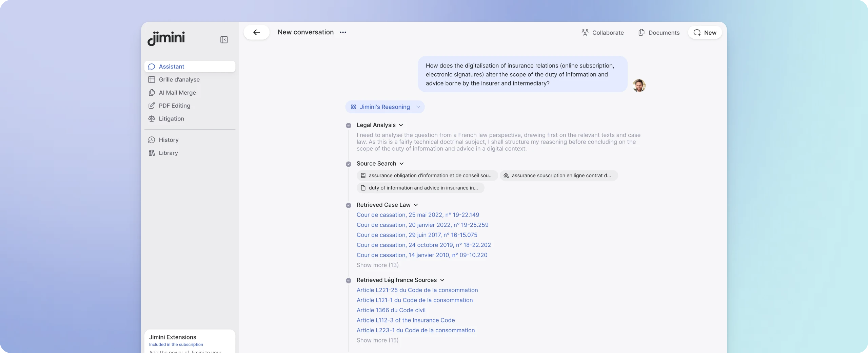Show more case law (13)

coord(377,265)
